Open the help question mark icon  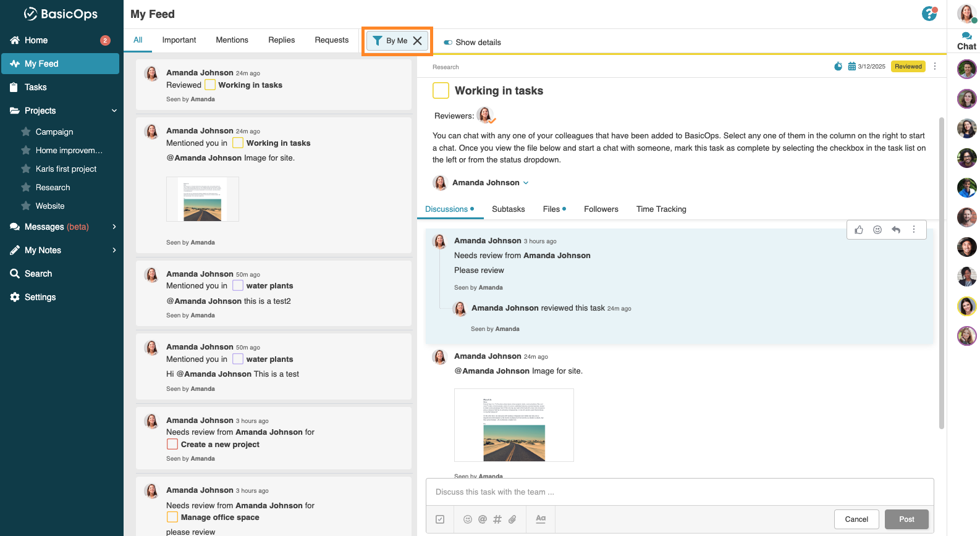pyautogui.click(x=929, y=14)
